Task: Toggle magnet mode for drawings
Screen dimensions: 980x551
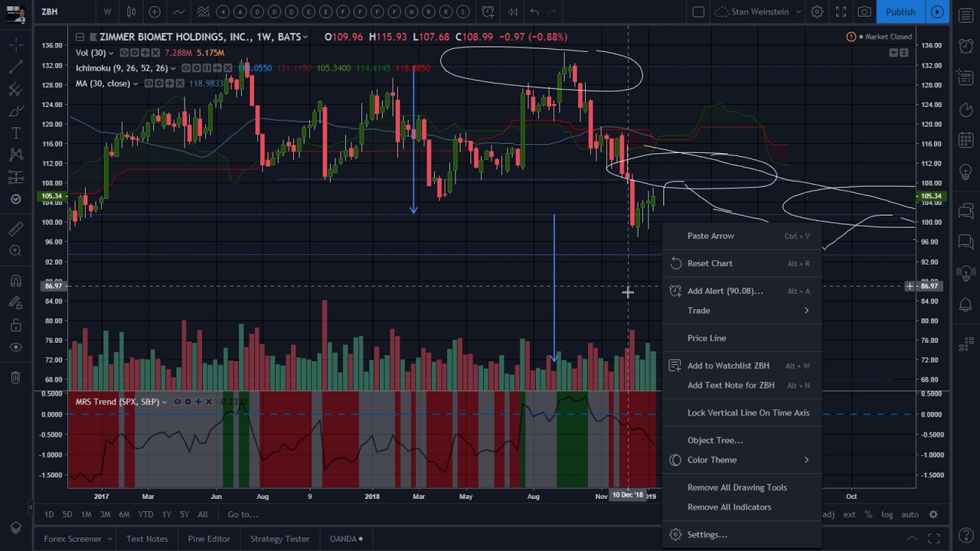Action: [15, 281]
